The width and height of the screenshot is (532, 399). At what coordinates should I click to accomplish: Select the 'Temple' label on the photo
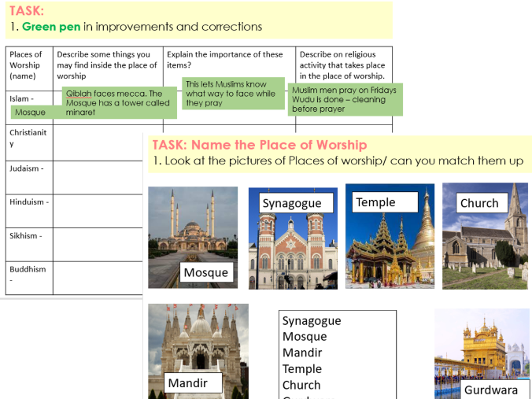[385, 202]
